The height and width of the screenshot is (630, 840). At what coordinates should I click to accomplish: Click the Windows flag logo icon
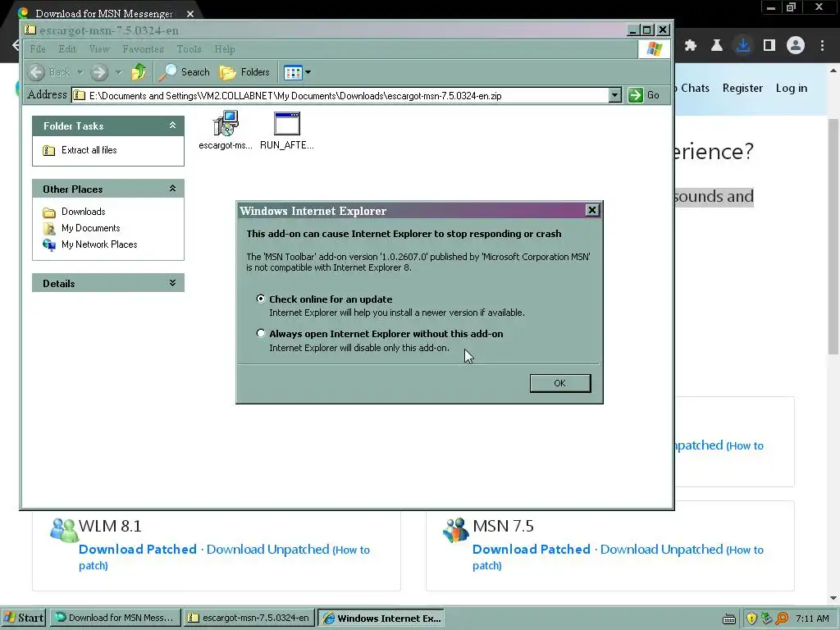tap(654, 48)
